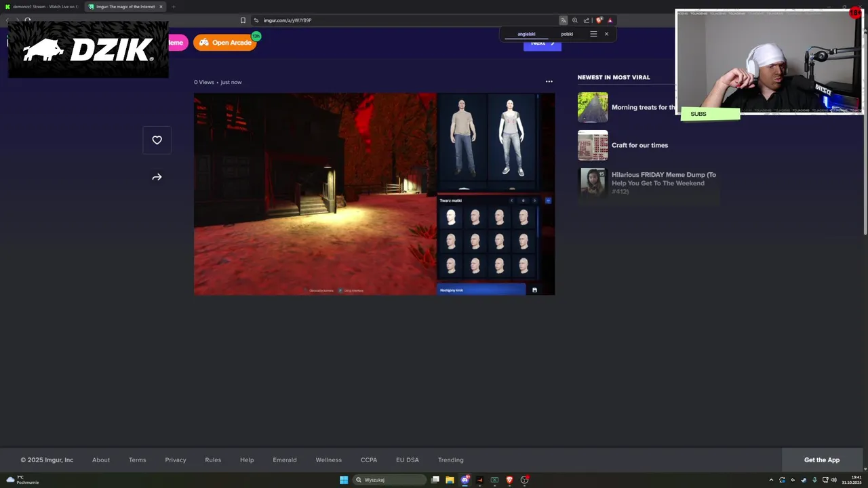Open the Rules footer link

[213, 460]
